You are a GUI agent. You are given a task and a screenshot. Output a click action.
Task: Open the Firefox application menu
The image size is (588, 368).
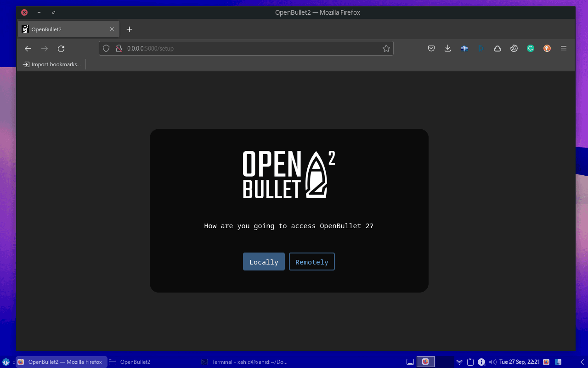coord(564,48)
